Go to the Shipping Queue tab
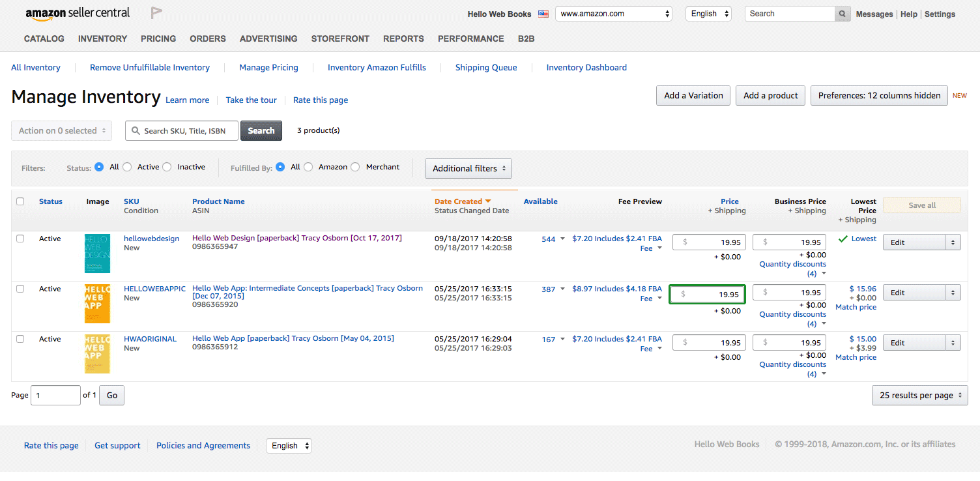980x481 pixels. coord(486,67)
